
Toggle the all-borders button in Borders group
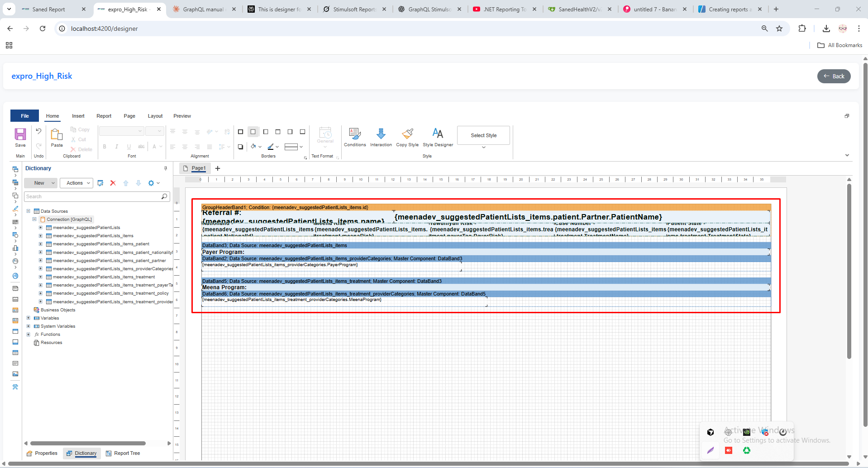point(241,132)
